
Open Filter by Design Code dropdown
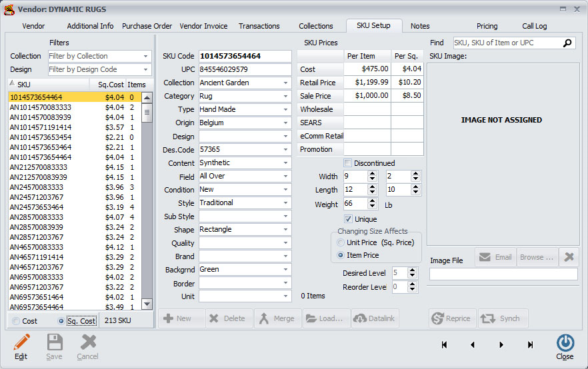click(145, 70)
